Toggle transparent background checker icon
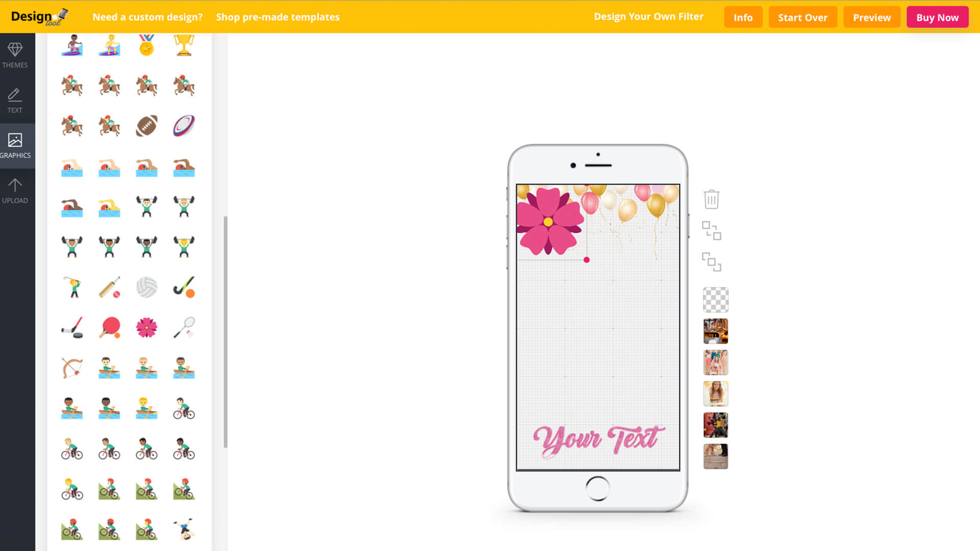This screenshot has height=551, width=980. 715,299
